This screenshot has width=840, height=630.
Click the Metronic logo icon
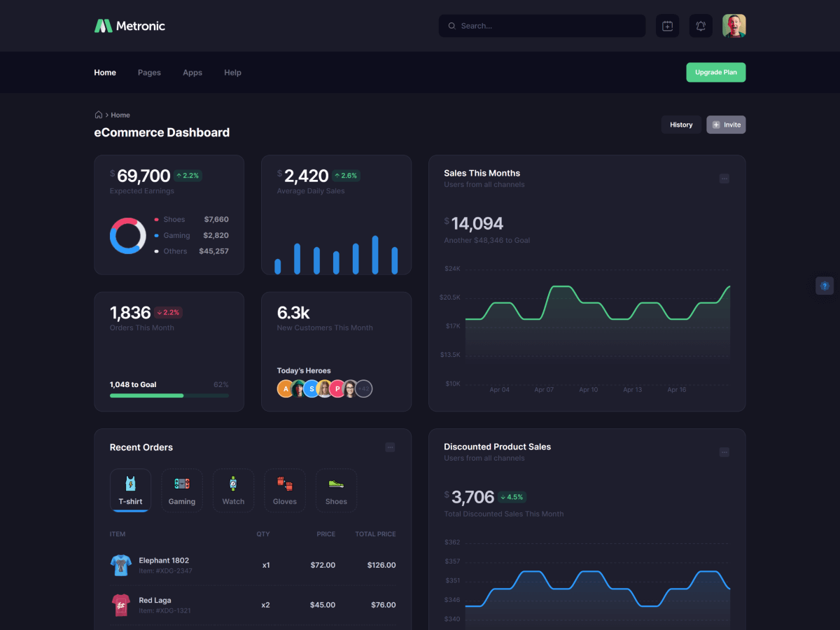104,26
